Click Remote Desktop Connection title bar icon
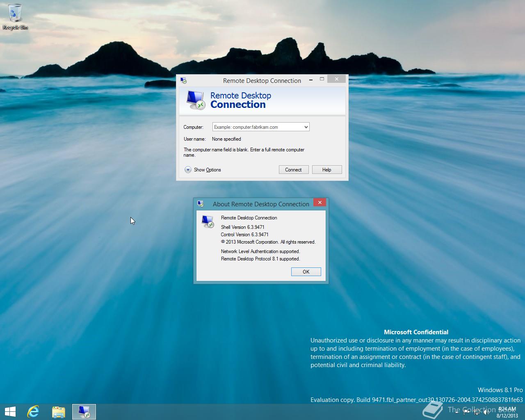The height and width of the screenshot is (420, 525). [x=183, y=80]
